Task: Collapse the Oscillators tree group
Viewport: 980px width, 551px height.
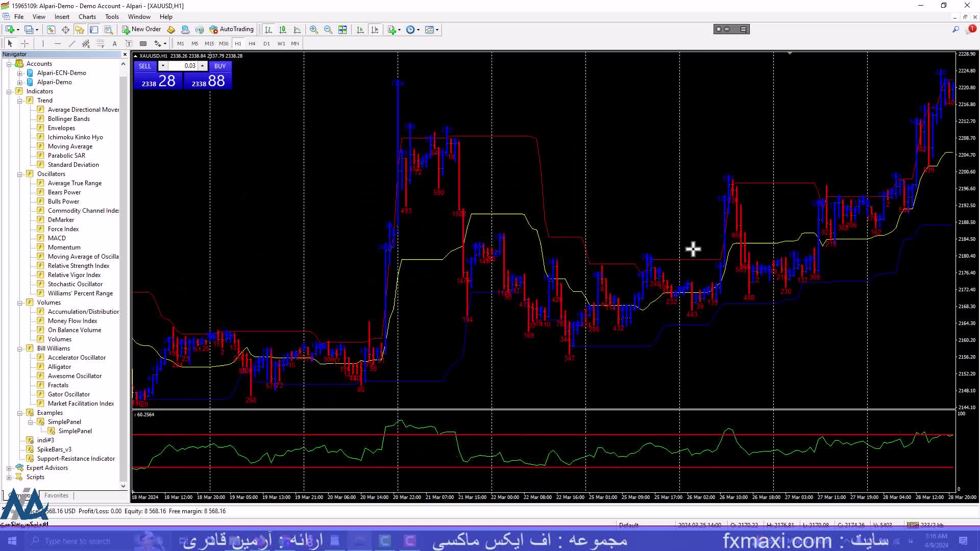Action: pyautogui.click(x=20, y=174)
